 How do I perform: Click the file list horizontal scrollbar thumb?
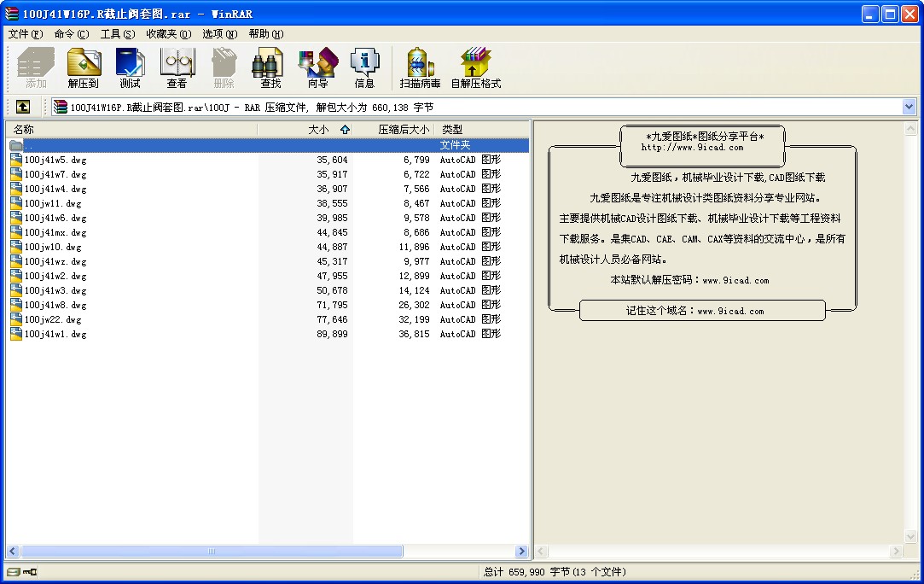[212, 552]
